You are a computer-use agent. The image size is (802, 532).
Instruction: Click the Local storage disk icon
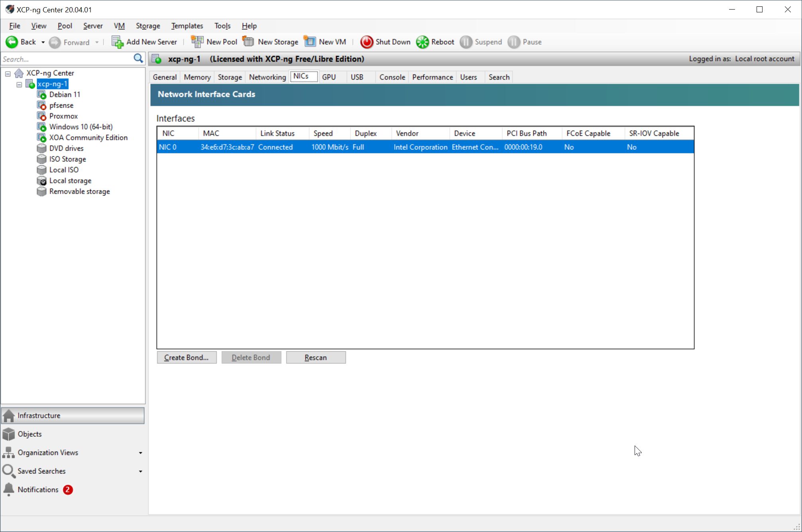[x=41, y=181]
